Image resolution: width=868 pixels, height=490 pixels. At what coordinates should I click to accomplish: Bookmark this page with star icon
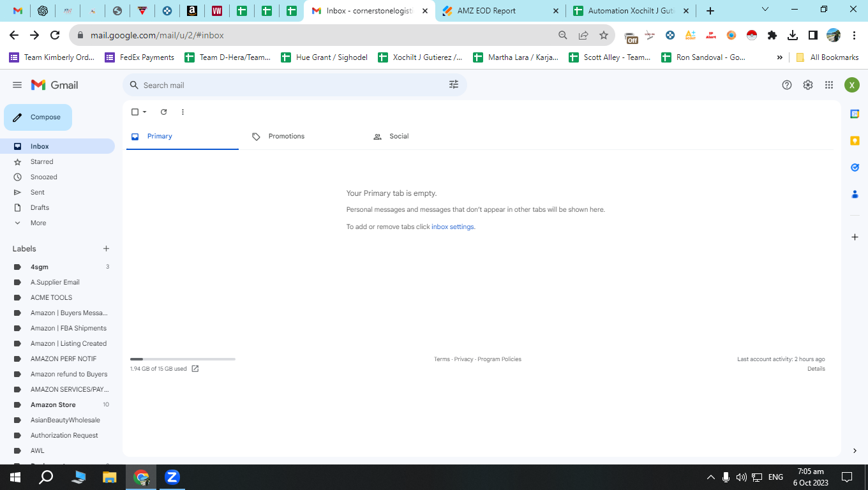click(x=603, y=35)
